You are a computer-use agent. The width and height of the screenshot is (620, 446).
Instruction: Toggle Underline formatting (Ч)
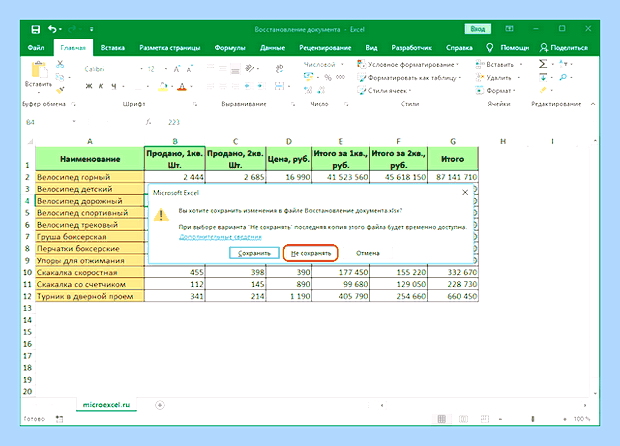(x=114, y=86)
